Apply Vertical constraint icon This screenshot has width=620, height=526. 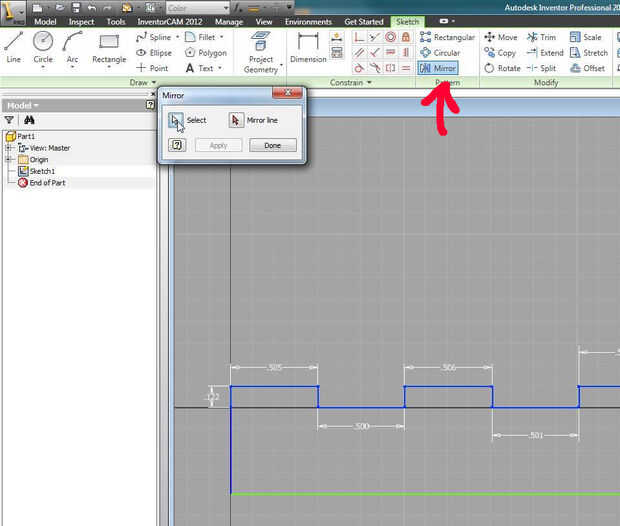pos(406,52)
